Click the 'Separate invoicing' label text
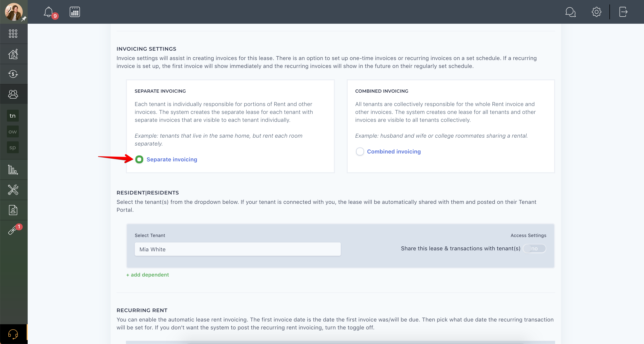The height and width of the screenshot is (344, 644). pos(172,159)
